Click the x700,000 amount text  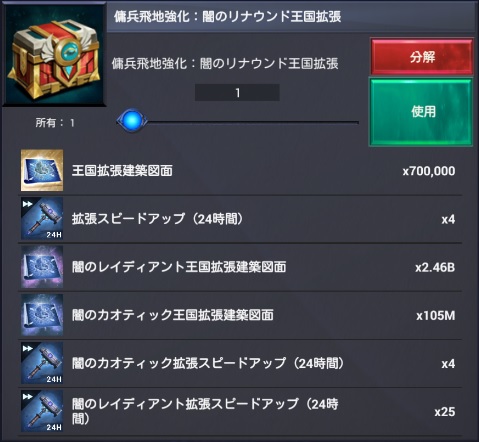pos(429,171)
